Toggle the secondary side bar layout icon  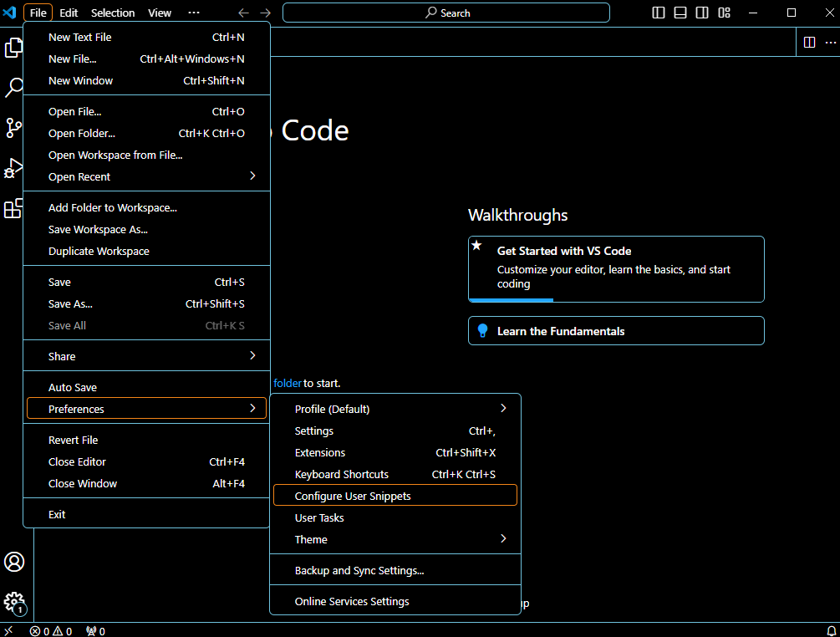point(702,13)
